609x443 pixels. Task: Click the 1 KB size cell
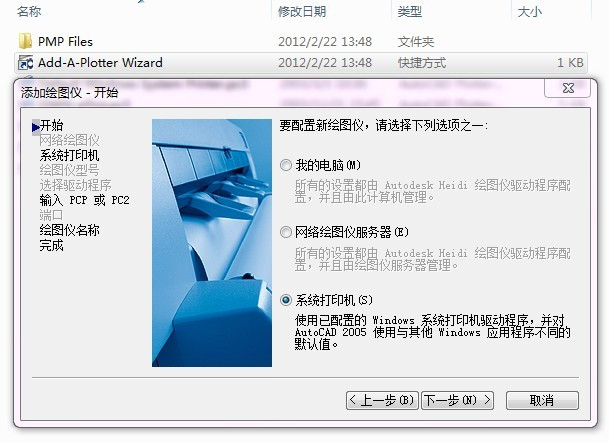coord(570,63)
